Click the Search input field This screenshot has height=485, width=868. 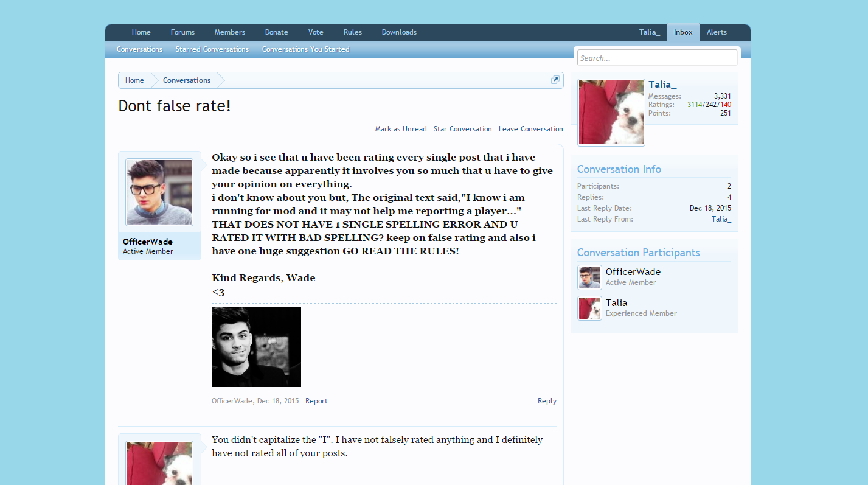coord(657,58)
